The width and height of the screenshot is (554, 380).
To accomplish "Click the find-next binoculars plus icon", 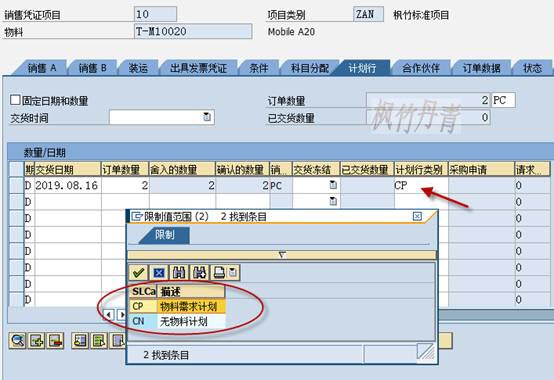I will [x=200, y=272].
